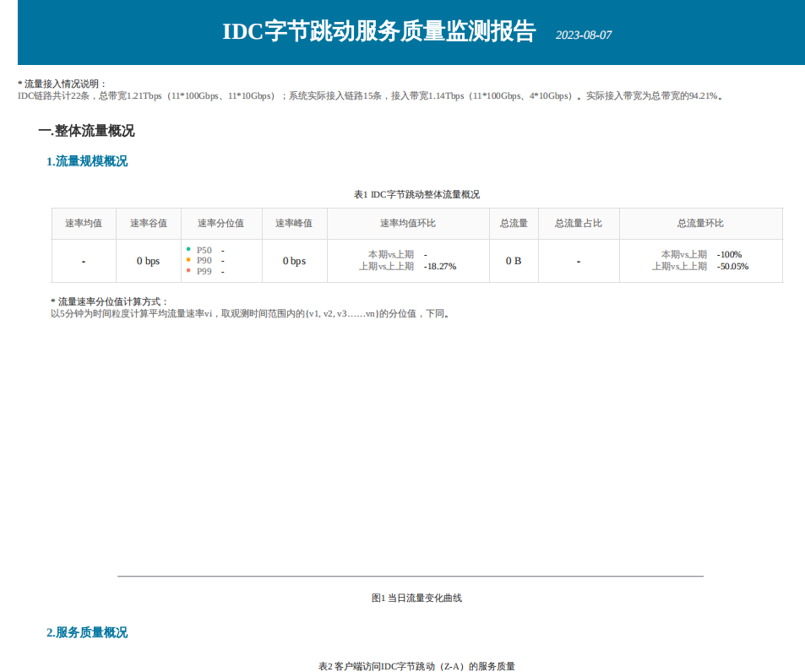This screenshot has height=672, width=805.
Task: Click the P99 legend dot
Action: point(188,270)
